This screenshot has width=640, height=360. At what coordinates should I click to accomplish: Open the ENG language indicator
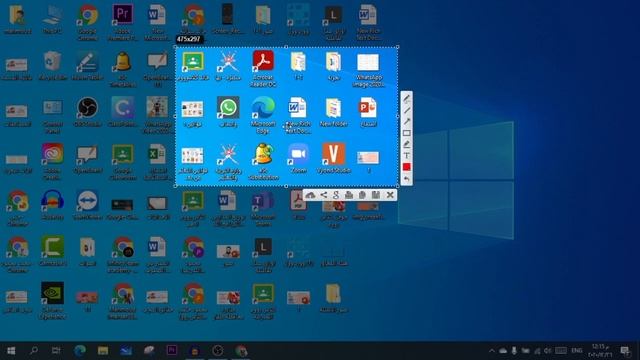577,351
